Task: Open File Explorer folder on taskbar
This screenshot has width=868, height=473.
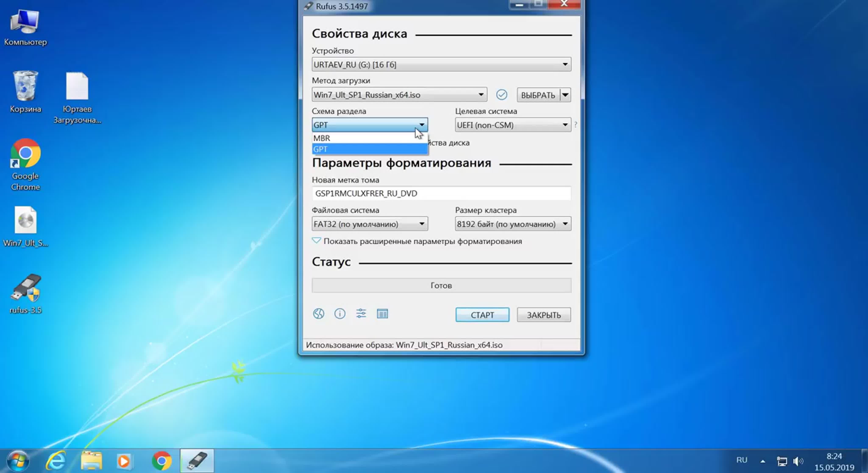Action: [91, 461]
